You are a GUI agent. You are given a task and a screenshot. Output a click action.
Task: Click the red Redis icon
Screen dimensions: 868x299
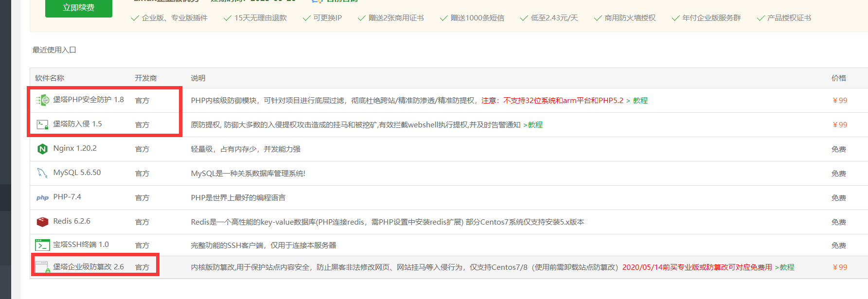pos(43,222)
